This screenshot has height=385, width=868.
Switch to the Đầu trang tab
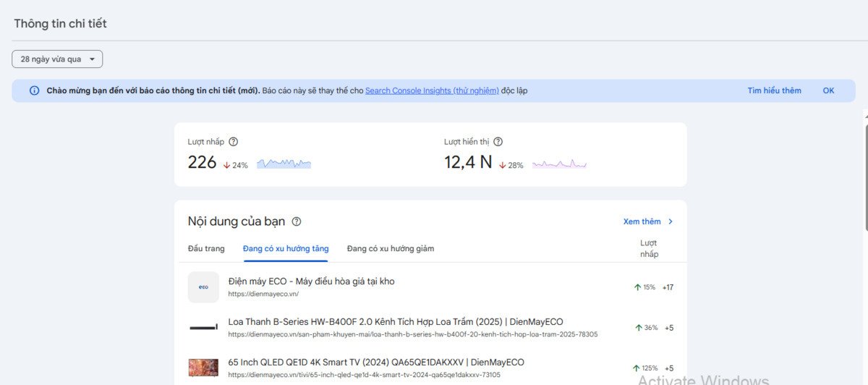[206, 248]
